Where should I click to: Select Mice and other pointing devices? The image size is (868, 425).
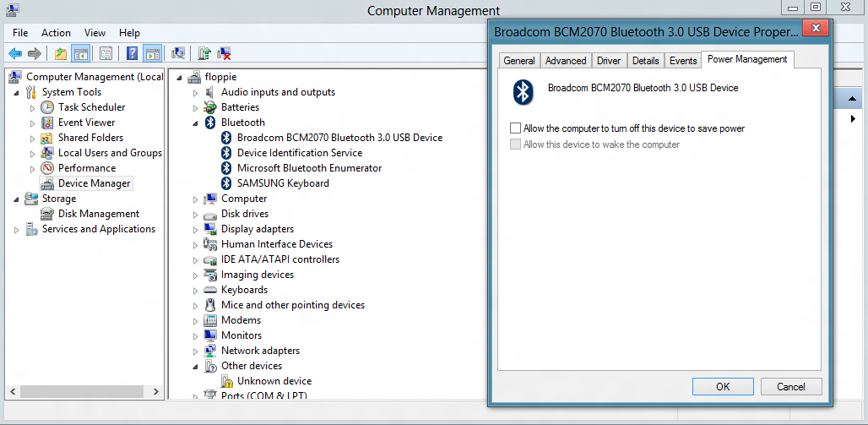tap(293, 305)
